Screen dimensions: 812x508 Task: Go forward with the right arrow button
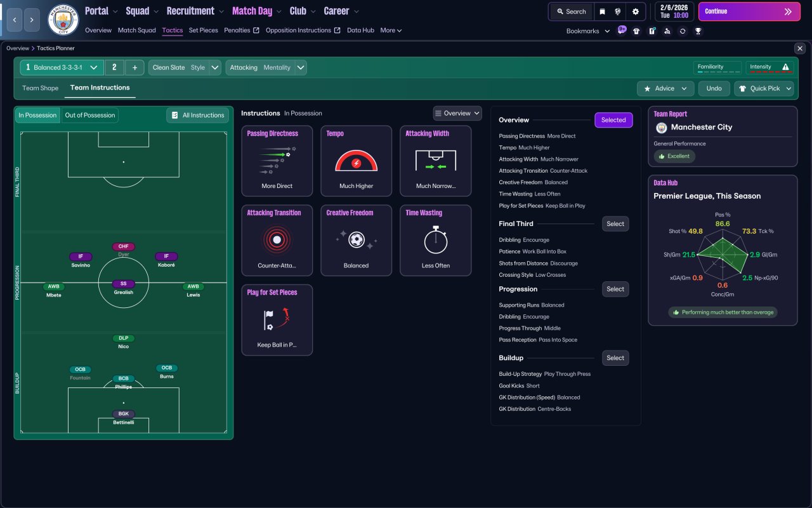tap(32, 20)
